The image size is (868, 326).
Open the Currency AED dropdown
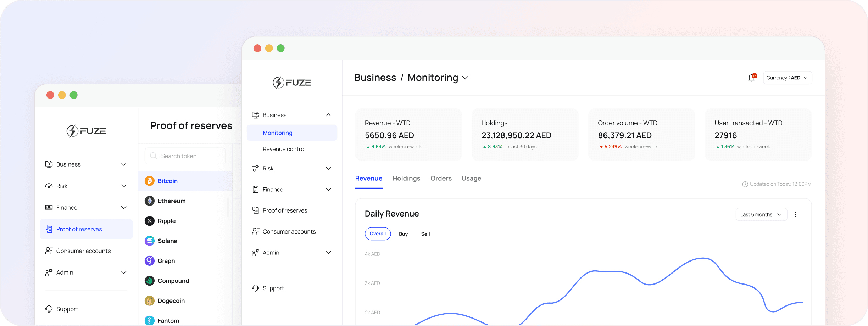(x=788, y=78)
